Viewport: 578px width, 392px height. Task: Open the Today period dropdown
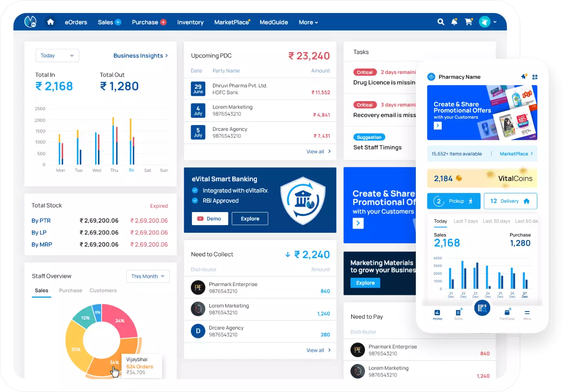point(57,56)
